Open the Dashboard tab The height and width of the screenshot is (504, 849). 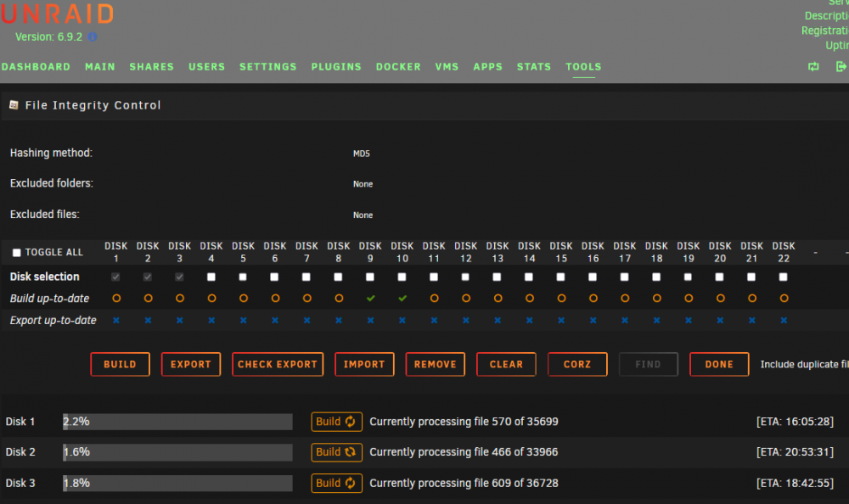tap(36, 66)
